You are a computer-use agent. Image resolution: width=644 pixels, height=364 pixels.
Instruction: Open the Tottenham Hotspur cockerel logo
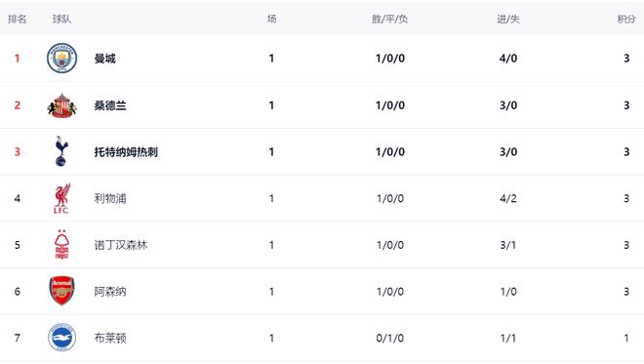[61, 151]
